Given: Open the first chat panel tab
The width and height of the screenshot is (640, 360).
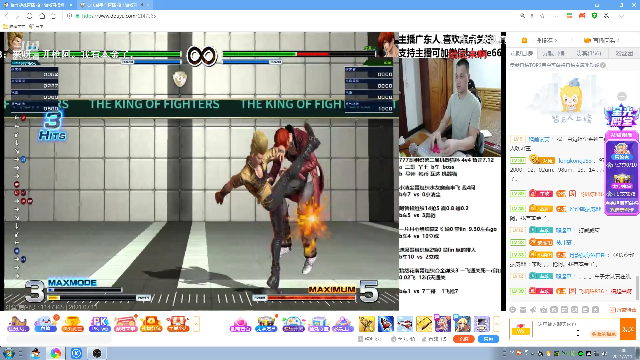Looking at the screenshot, I should pyautogui.click(x=522, y=53).
